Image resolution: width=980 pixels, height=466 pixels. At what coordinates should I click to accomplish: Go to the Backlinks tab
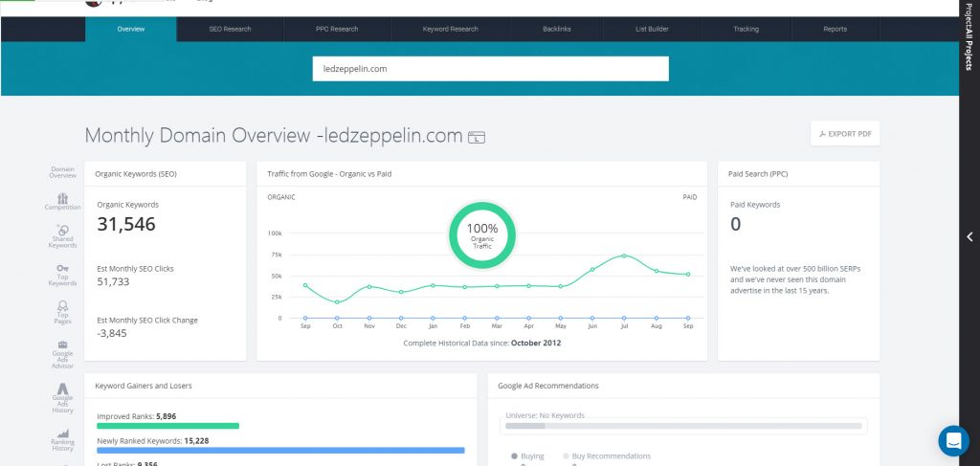(555, 30)
